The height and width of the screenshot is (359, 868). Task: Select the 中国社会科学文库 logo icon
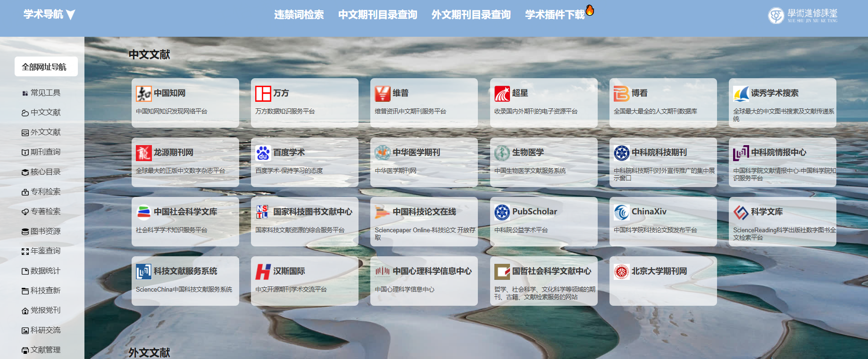143,212
